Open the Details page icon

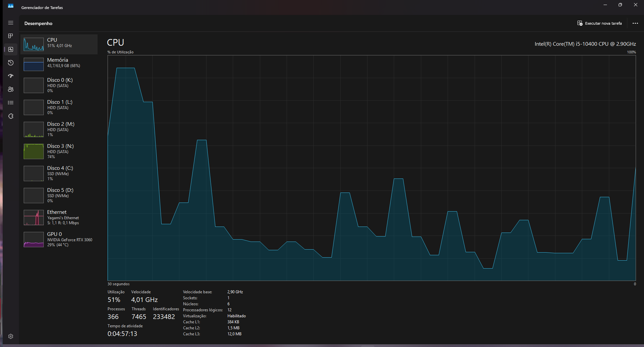[x=11, y=103]
